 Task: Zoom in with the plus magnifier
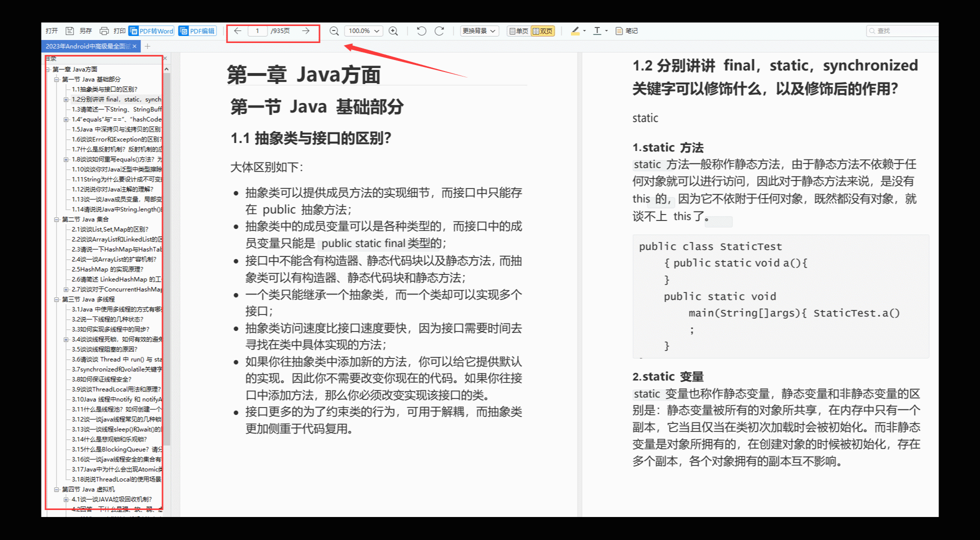(x=393, y=31)
